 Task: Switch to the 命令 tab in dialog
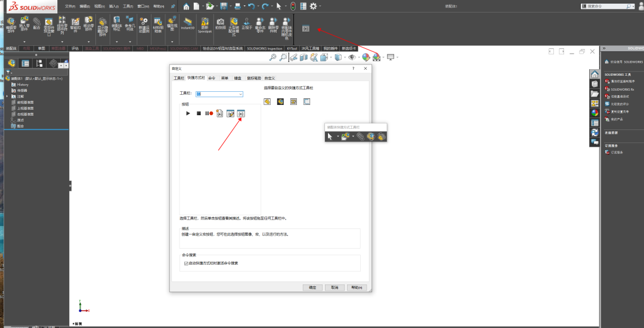tap(212, 78)
